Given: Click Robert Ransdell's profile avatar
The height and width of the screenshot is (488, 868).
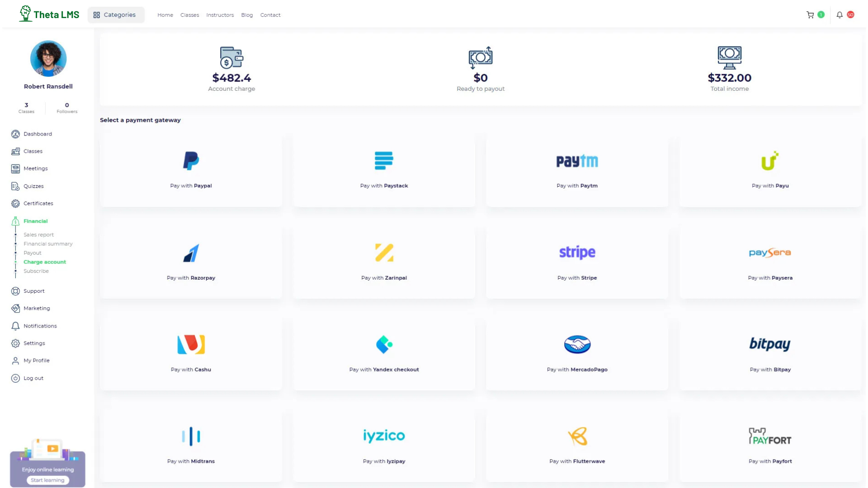Looking at the screenshot, I should (48, 59).
